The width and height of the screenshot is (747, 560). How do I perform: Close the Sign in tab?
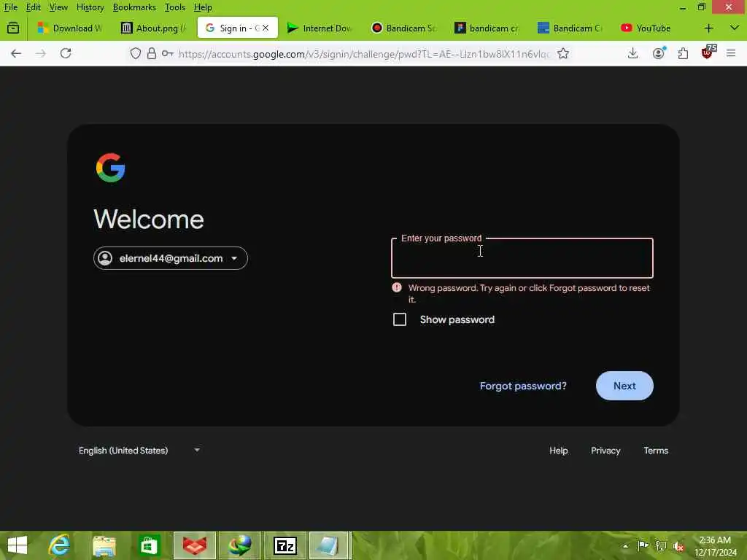266,28
